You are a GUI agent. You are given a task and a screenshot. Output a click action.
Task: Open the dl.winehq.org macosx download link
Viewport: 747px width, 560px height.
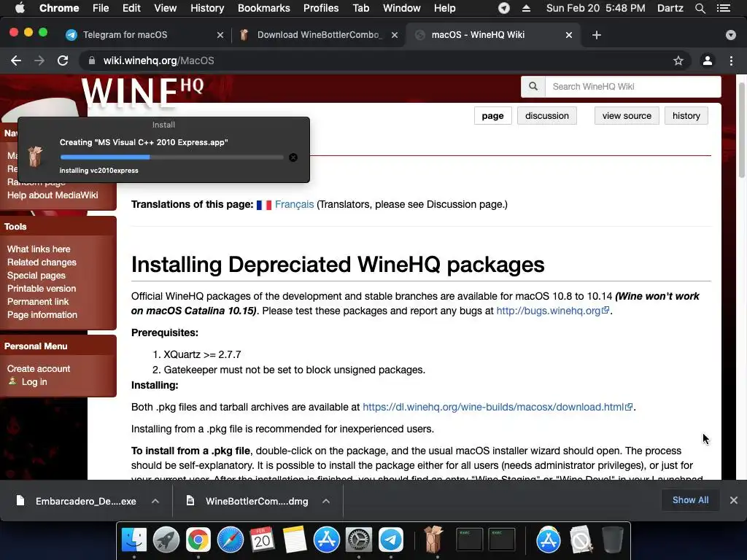pyautogui.click(x=498, y=407)
